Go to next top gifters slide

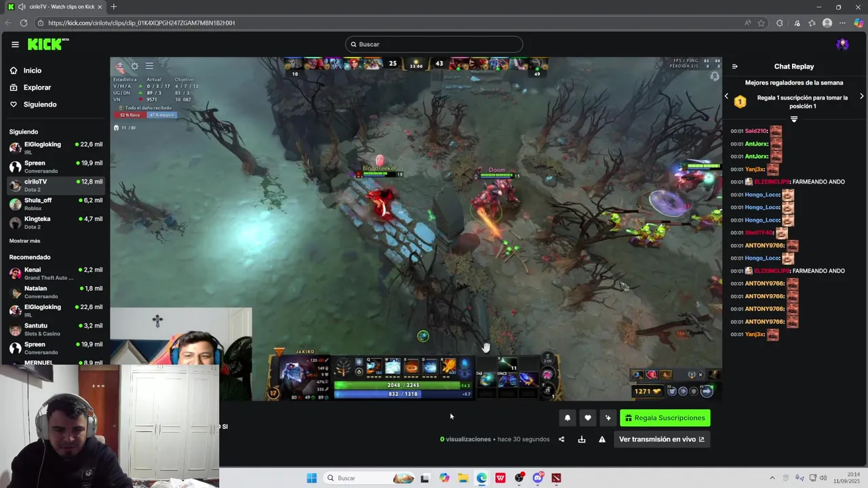pos(861,96)
